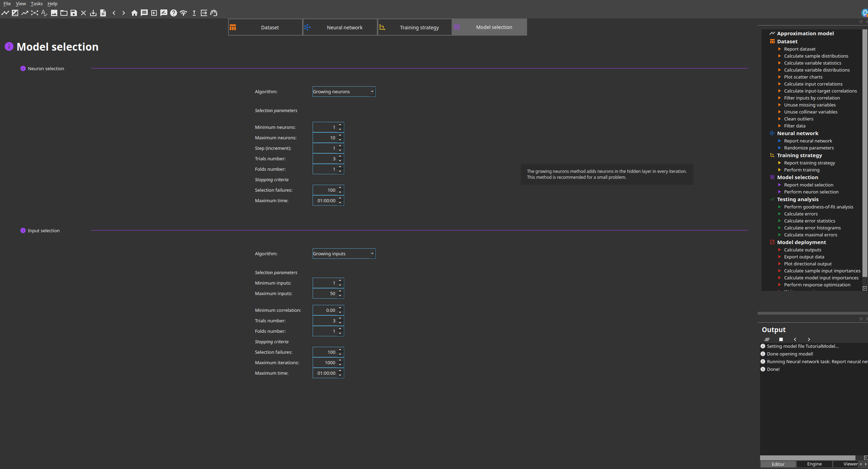The height and width of the screenshot is (469, 868).
Task: Open the Neuron selection Algorithm dropdown
Action: tap(344, 91)
